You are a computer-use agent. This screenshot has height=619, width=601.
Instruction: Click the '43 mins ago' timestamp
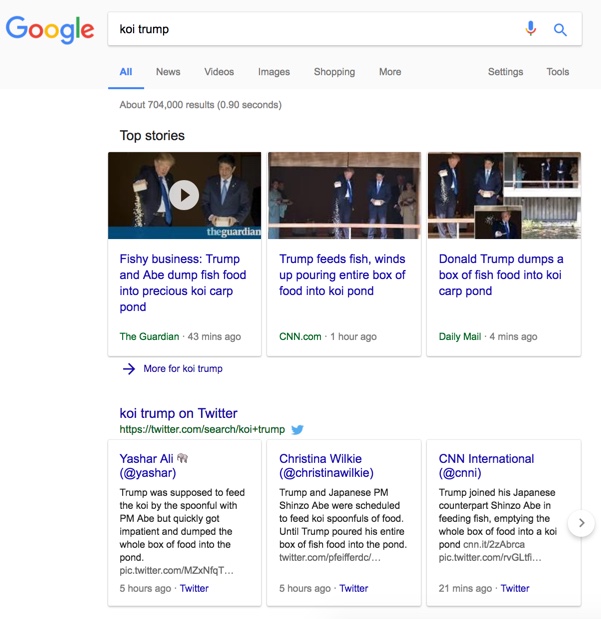point(214,337)
